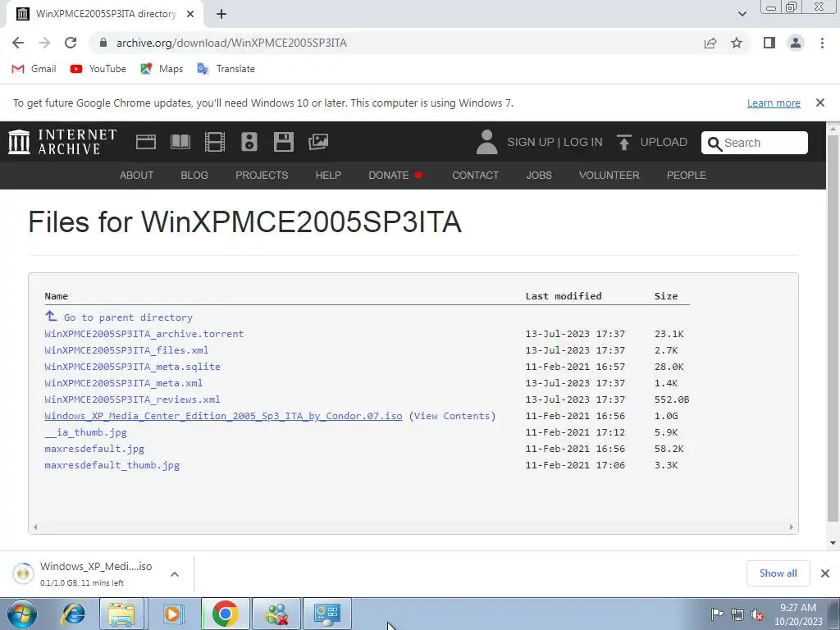
Task: Select the PROJECTS menu item
Action: click(x=262, y=176)
